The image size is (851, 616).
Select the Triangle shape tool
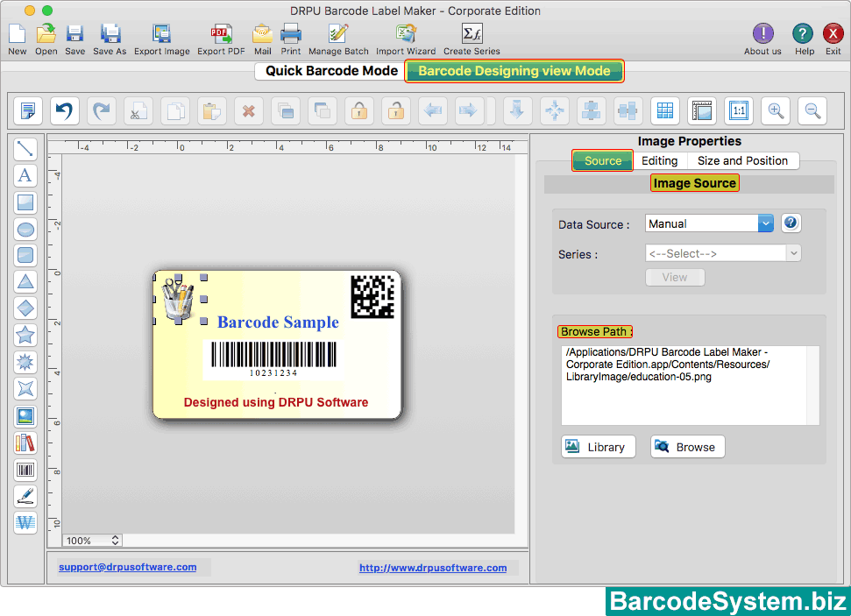point(25,281)
